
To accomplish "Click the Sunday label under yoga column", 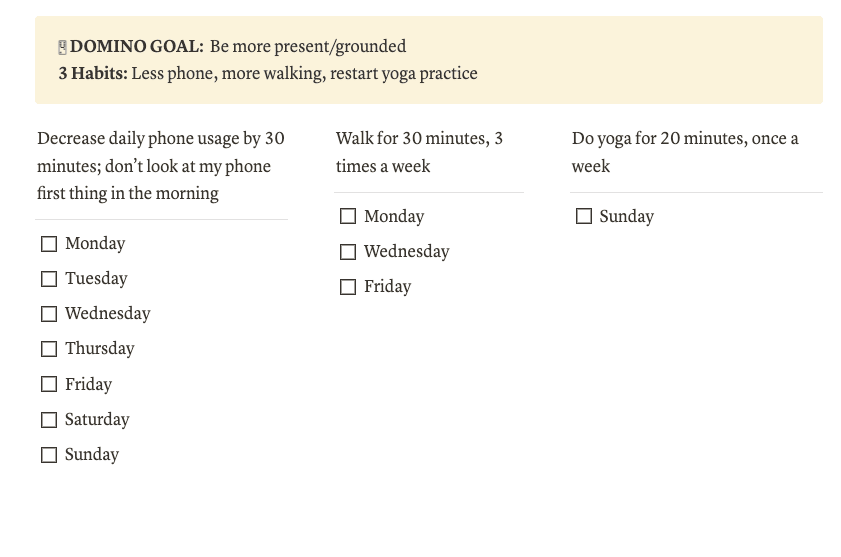I will pyautogui.click(x=626, y=216).
